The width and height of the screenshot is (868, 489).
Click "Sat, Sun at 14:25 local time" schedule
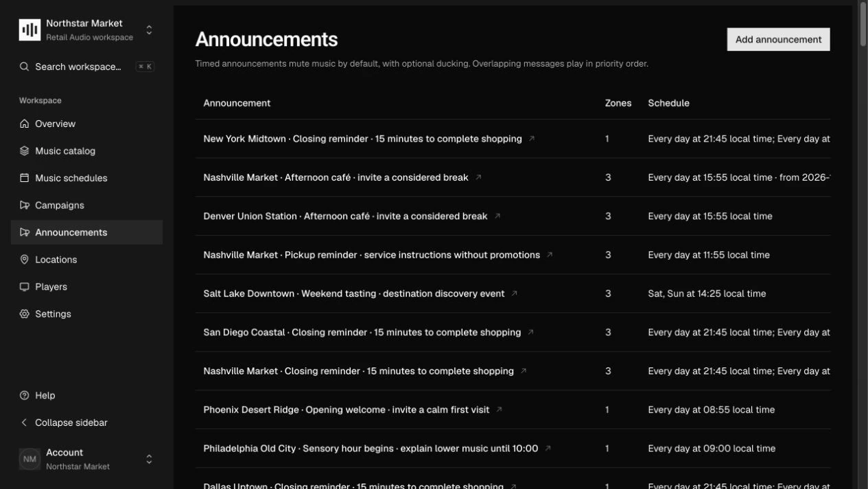tap(707, 293)
